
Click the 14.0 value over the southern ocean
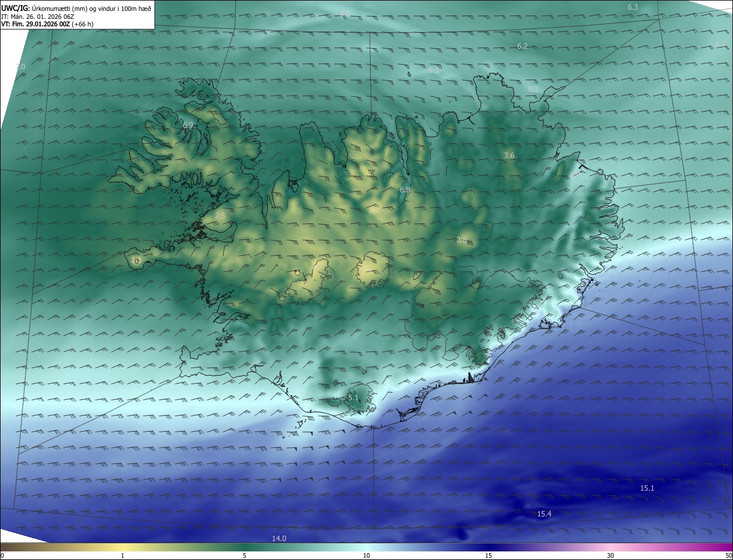279,538
